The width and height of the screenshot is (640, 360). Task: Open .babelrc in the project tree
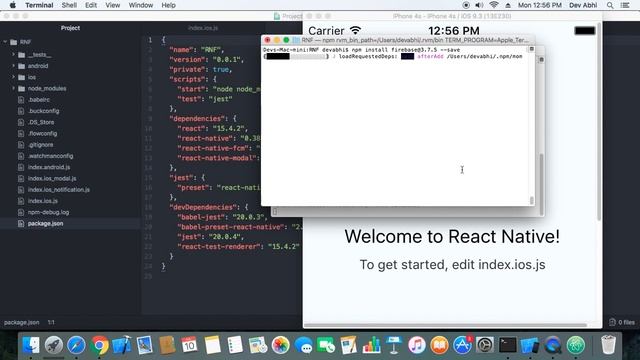tap(39, 100)
